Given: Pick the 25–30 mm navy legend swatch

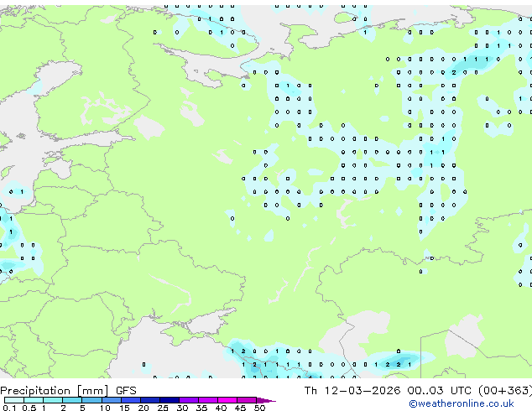Looking at the screenshot, I should pos(170,400).
